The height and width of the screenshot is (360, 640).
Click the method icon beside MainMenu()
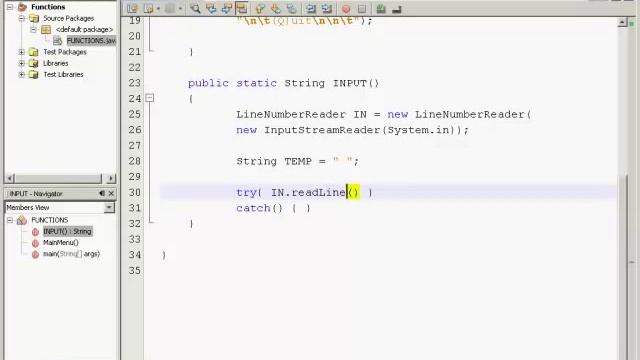(x=36, y=243)
